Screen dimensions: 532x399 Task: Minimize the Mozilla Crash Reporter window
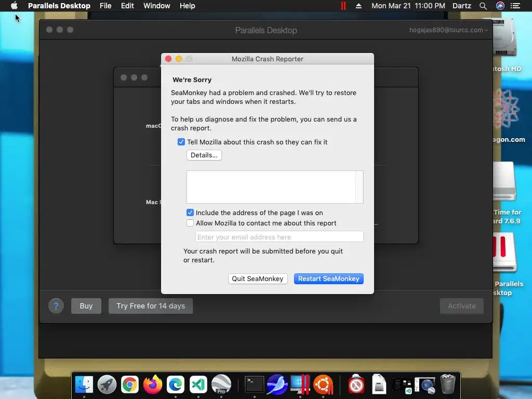pos(179,59)
